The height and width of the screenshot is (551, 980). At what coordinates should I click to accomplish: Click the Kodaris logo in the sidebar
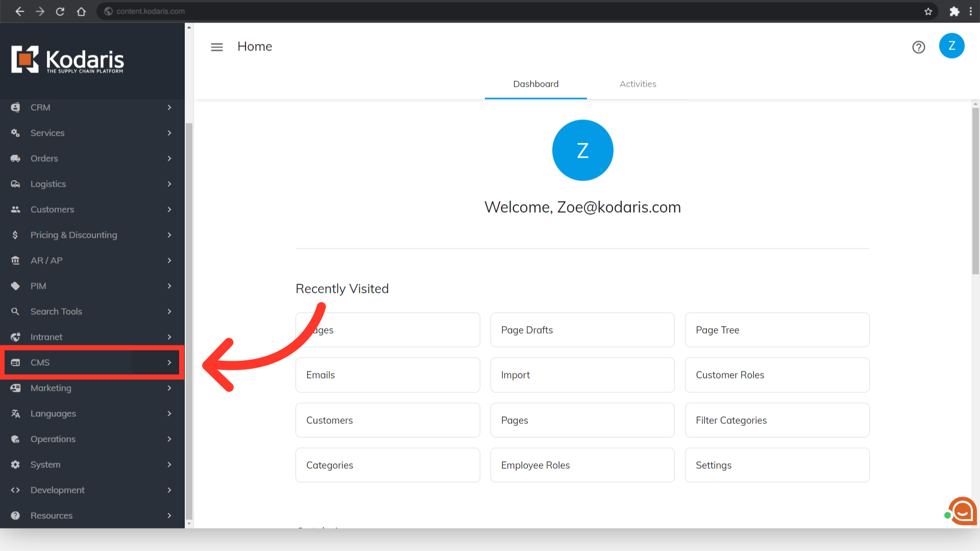(x=68, y=60)
